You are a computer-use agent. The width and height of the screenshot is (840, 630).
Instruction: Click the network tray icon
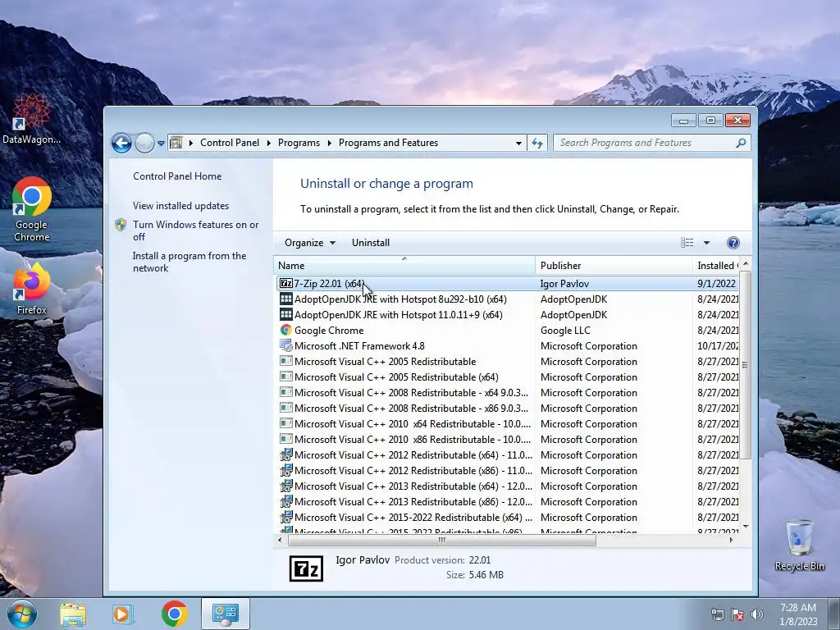(717, 614)
